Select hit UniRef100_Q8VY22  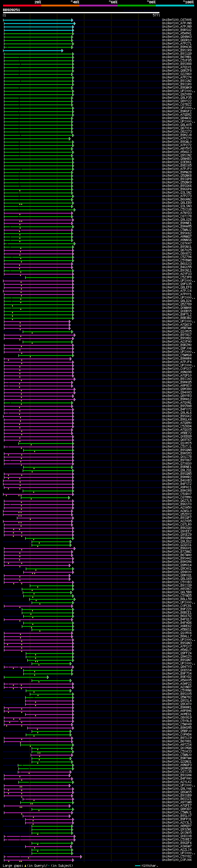coord(177,101)
